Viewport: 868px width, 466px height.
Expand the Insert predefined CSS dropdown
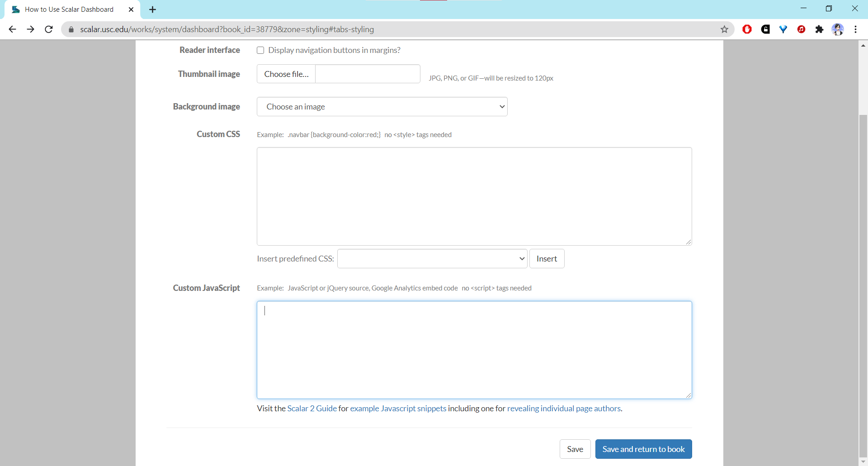432,259
